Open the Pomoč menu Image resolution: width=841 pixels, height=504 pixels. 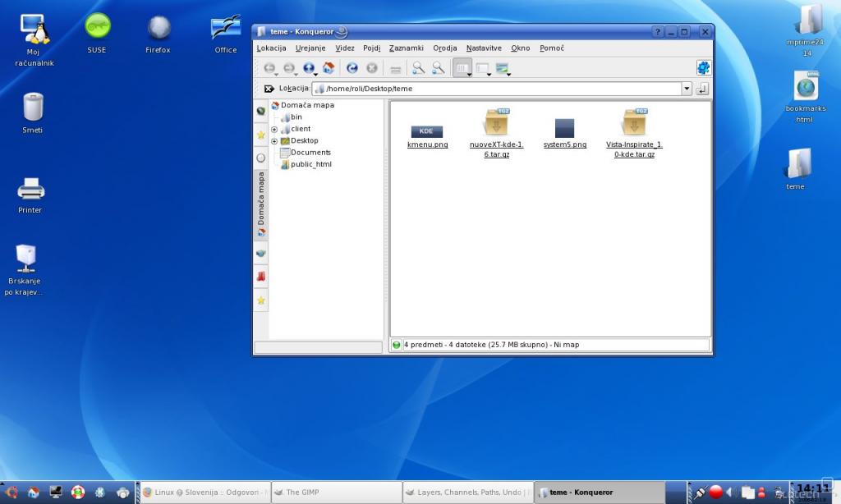(552, 48)
